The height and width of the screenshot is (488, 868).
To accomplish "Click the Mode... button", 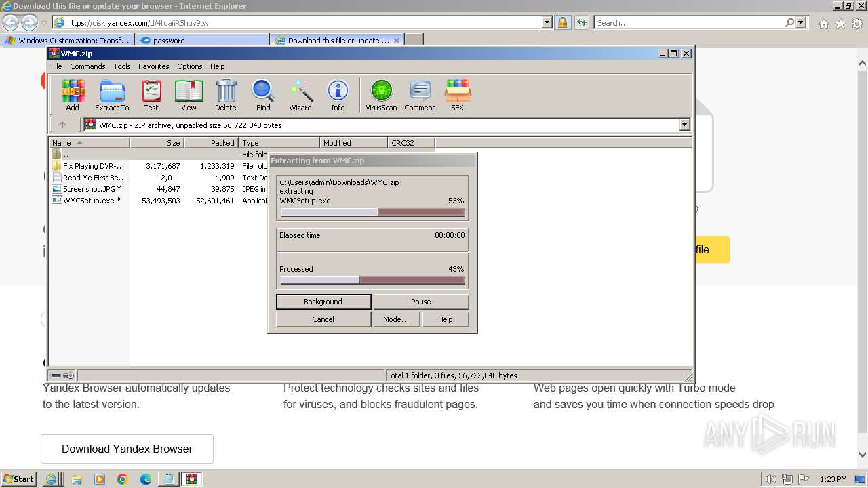I will [x=396, y=319].
